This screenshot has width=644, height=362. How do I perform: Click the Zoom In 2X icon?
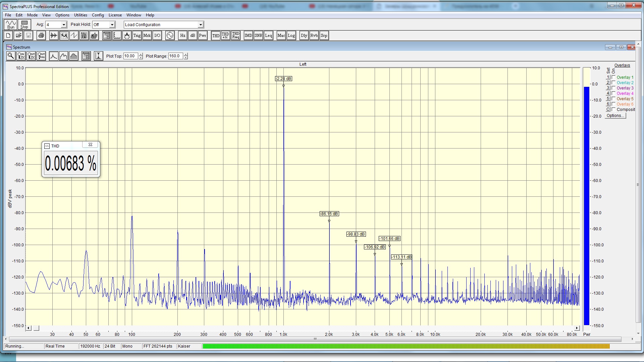pyautogui.click(x=21, y=56)
